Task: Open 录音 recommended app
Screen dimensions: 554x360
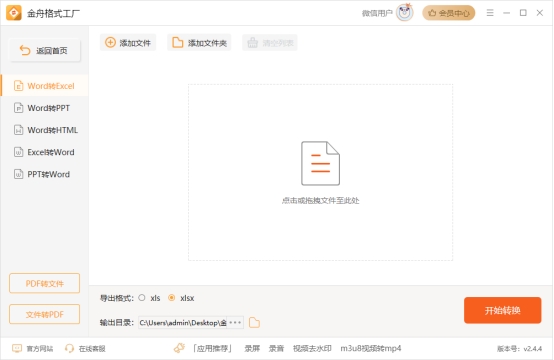Action: (276, 349)
